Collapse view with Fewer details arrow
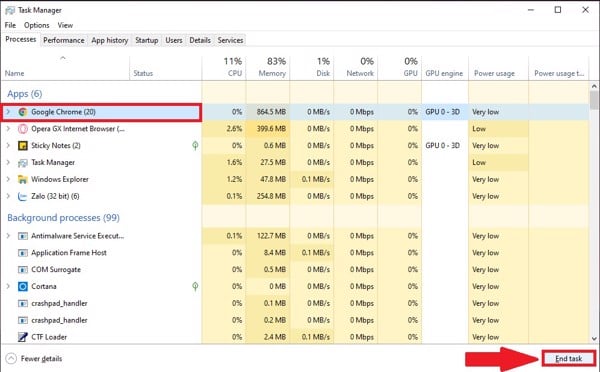 coord(11,359)
